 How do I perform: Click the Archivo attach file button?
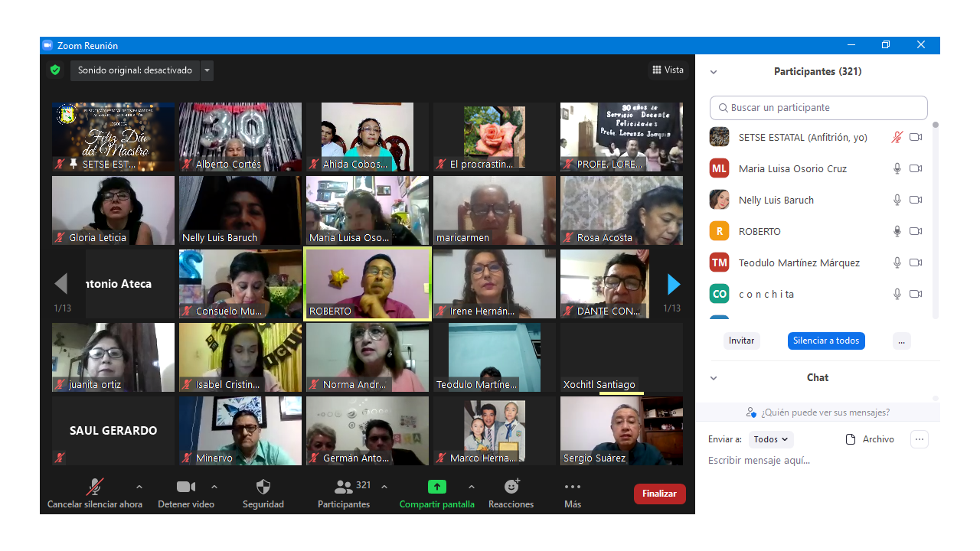point(870,439)
